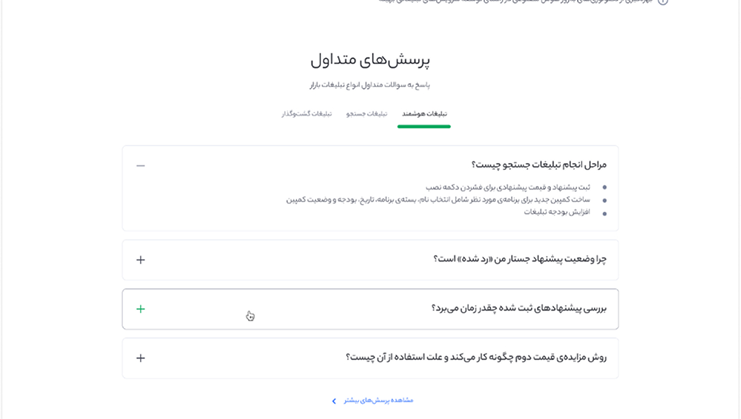Click the green plus icon on the hovered question
This screenshot has height=419, width=741.
click(140, 309)
